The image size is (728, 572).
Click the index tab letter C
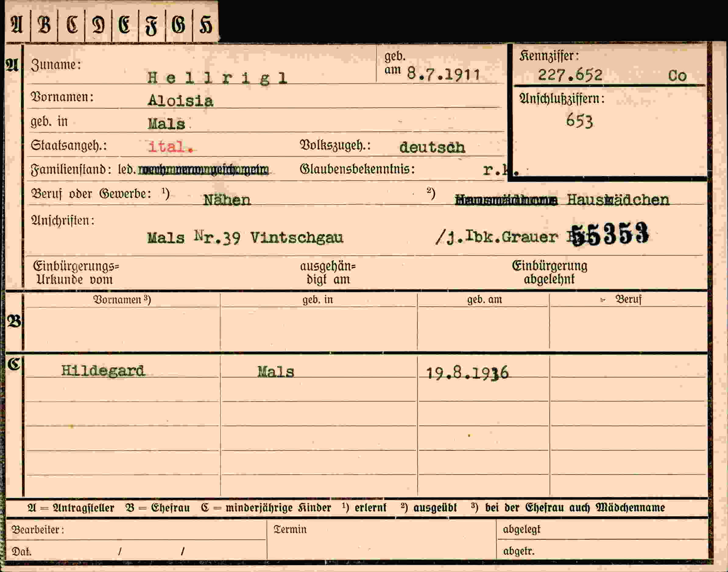[x=72, y=25]
